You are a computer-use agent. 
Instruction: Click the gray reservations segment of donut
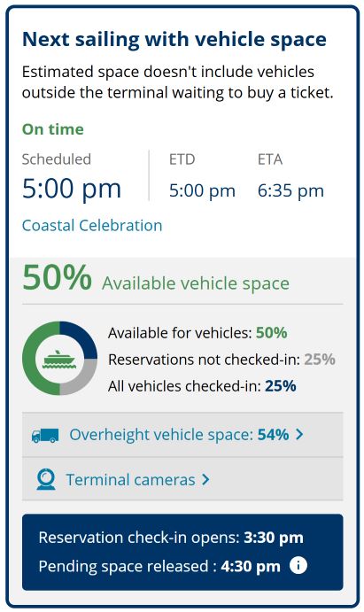(81, 380)
